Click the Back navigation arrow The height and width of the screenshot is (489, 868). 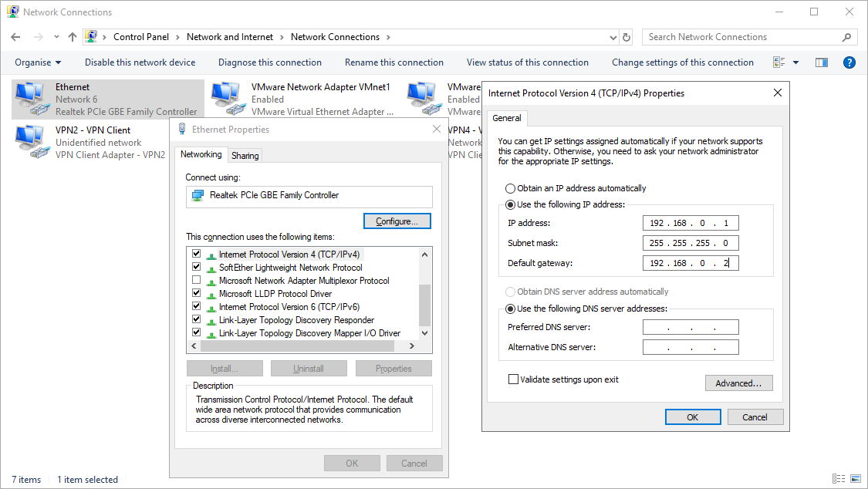click(x=15, y=37)
